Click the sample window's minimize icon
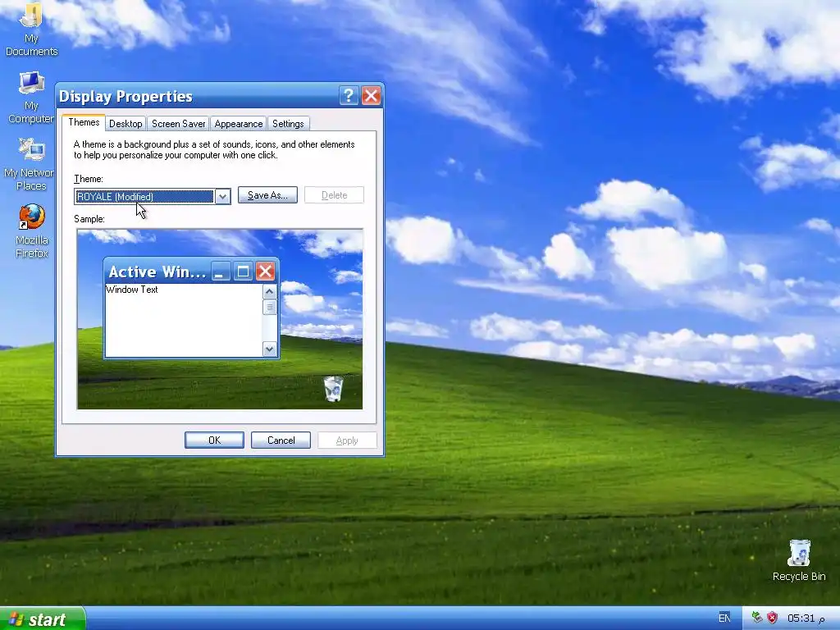 pos(220,272)
